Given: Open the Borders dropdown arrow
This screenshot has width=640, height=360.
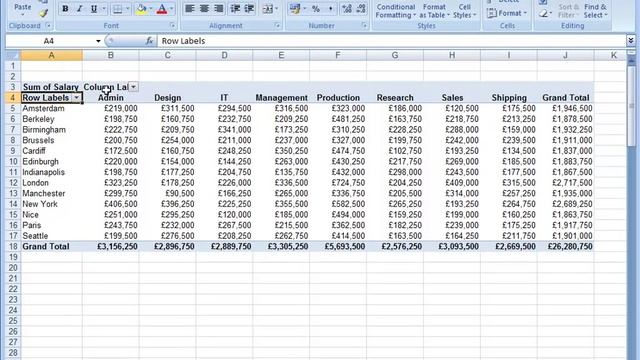Looking at the screenshot, I should pos(127,9).
